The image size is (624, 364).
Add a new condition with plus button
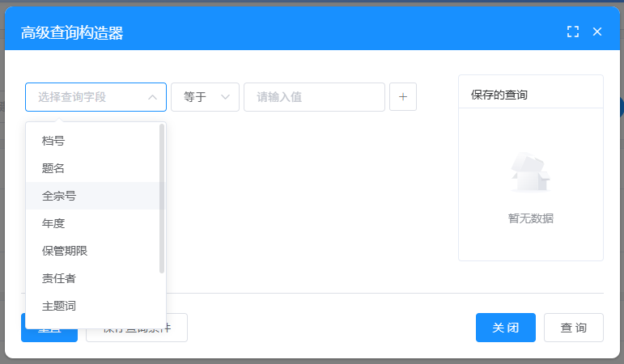point(403,97)
